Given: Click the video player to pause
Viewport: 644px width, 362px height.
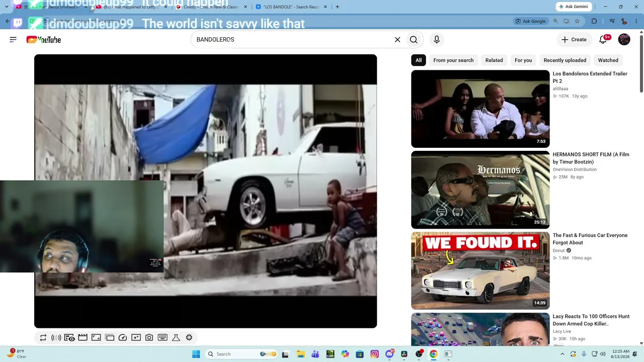Looking at the screenshot, I should click(x=205, y=191).
